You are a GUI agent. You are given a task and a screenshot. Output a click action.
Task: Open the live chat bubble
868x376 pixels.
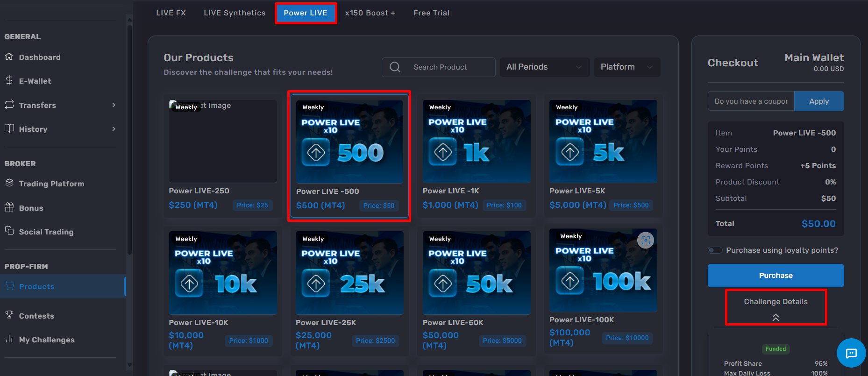(x=851, y=353)
